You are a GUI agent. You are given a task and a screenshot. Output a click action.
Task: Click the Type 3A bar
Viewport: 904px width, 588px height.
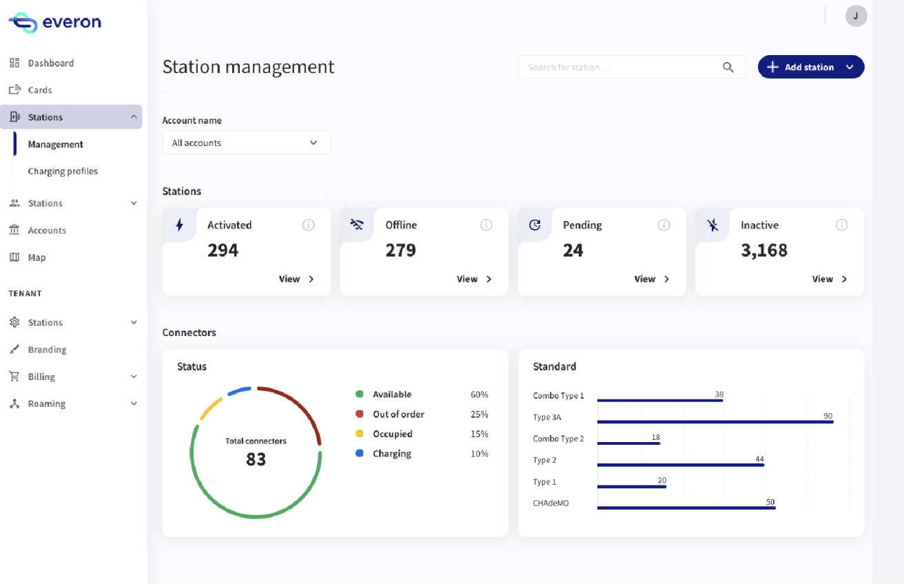point(715,421)
